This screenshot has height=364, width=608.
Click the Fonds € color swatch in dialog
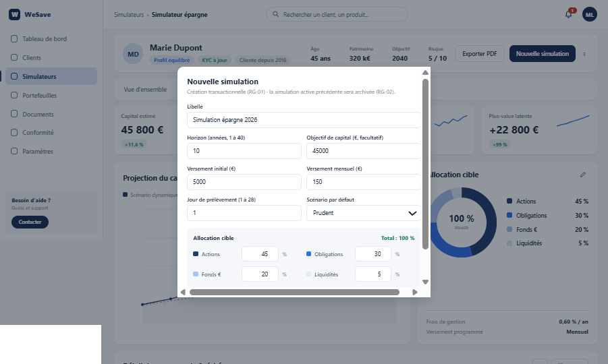pyautogui.click(x=196, y=274)
